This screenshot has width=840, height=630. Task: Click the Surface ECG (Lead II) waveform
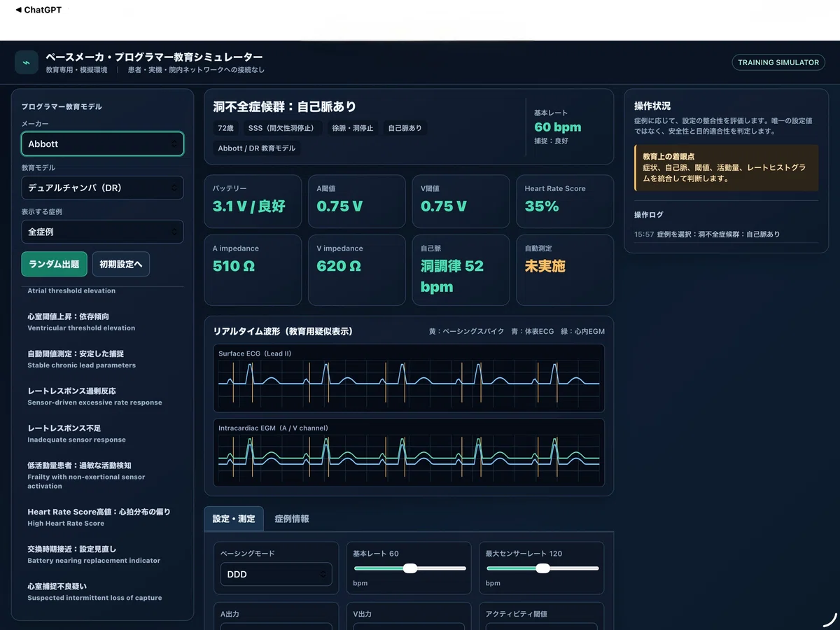coord(409,378)
